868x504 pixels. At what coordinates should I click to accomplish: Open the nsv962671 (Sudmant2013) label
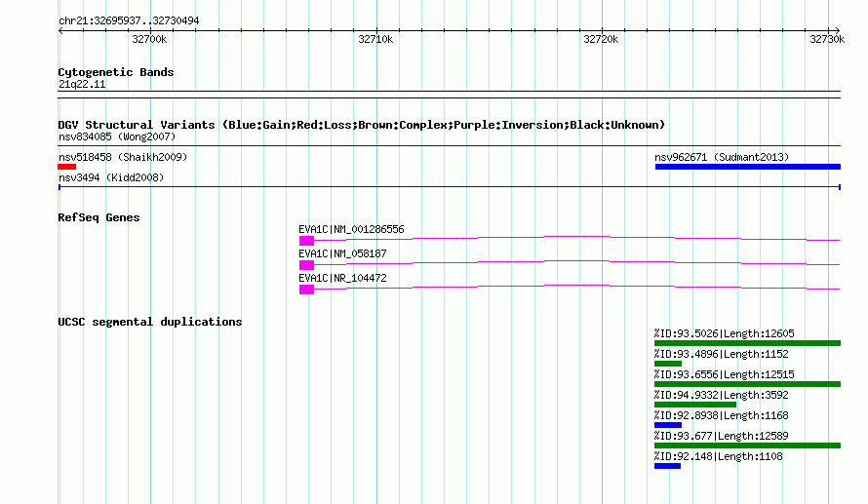click(x=722, y=157)
